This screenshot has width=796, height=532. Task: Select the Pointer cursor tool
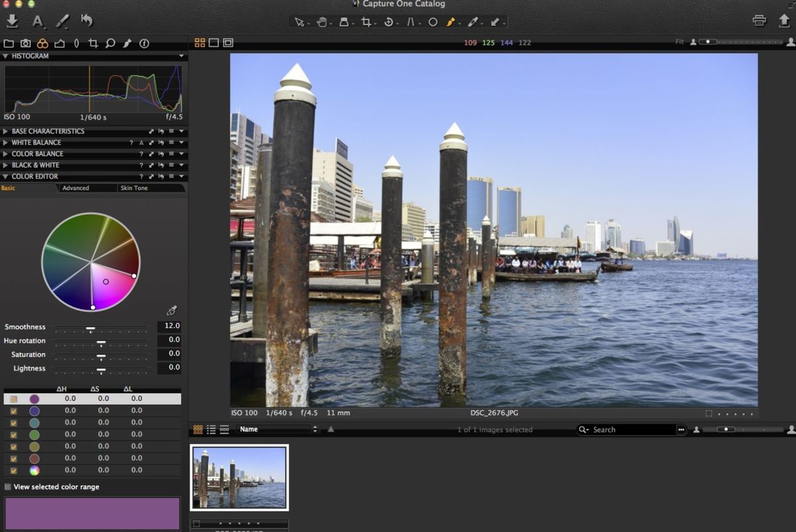pyautogui.click(x=300, y=22)
